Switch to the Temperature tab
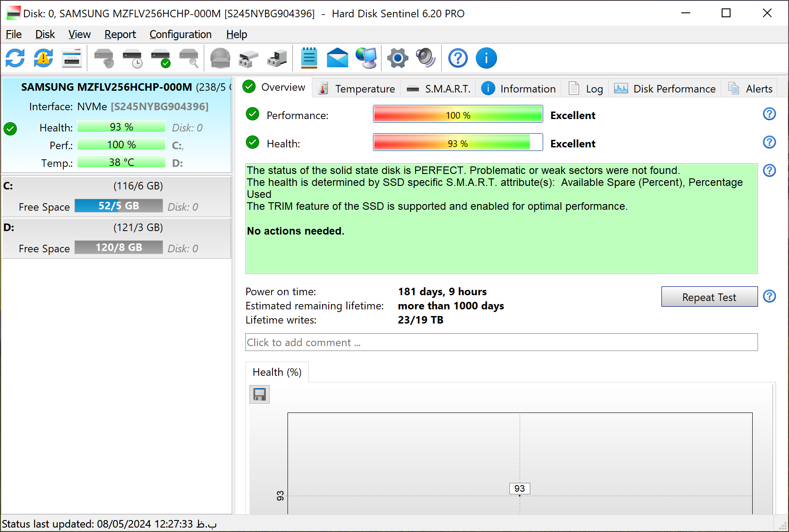Viewport: 789px width, 532px height. click(x=357, y=89)
